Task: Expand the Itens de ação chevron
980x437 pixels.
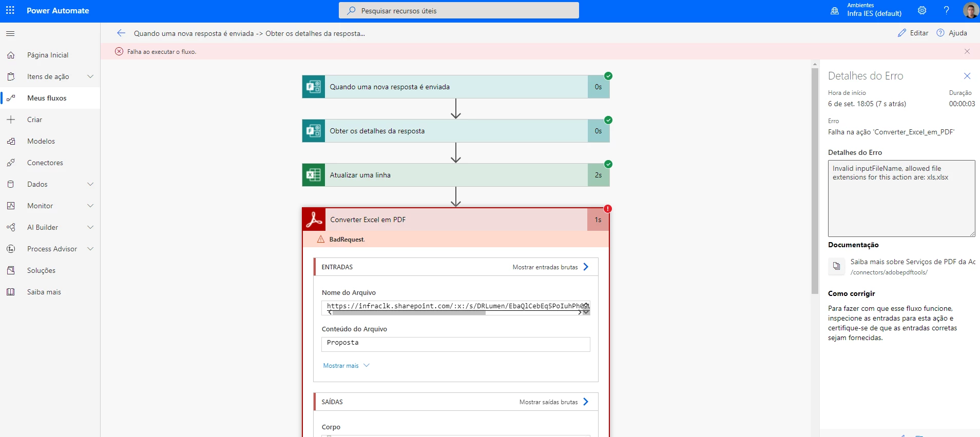Action: pyautogui.click(x=90, y=76)
